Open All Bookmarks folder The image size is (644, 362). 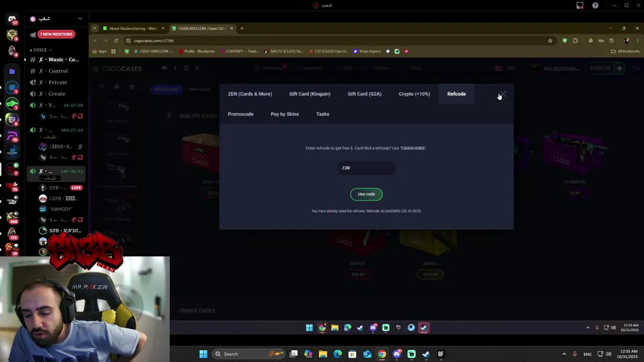(625, 51)
